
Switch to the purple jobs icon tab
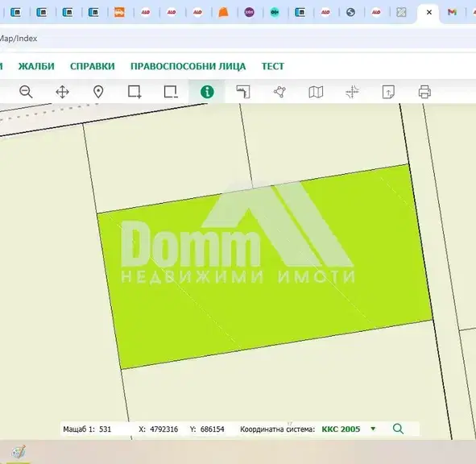tap(249, 12)
